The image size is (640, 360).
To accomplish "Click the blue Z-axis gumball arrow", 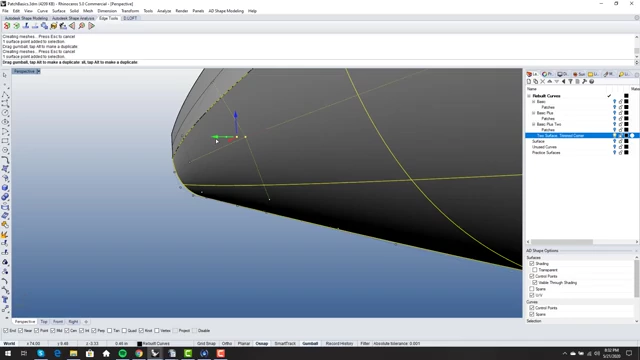I will coord(236,116).
